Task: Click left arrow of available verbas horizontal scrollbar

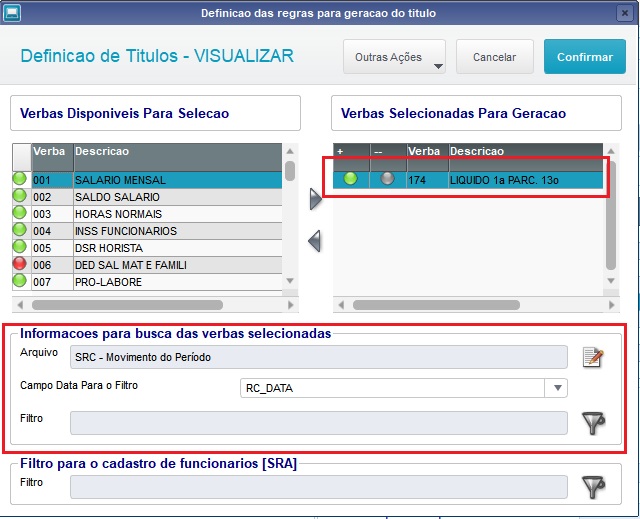Action: click(20, 305)
